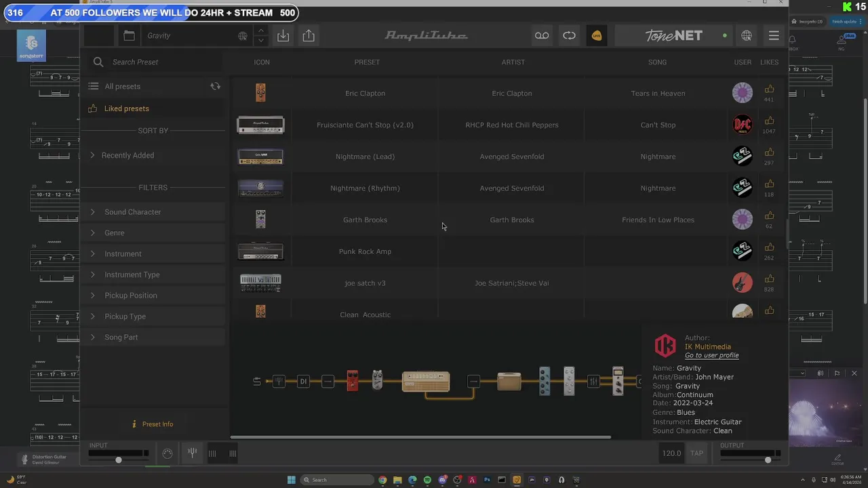
Task: Click the export/share preset icon
Action: [309, 36]
